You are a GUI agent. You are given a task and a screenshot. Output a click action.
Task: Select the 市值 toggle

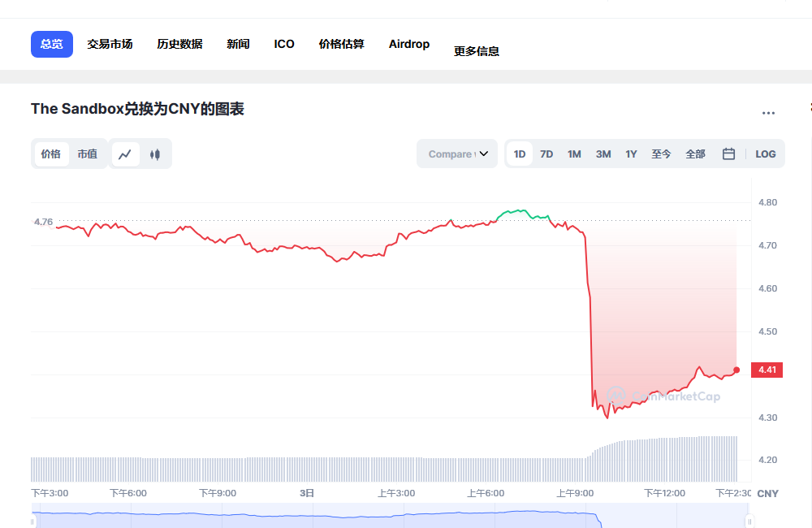coord(87,154)
